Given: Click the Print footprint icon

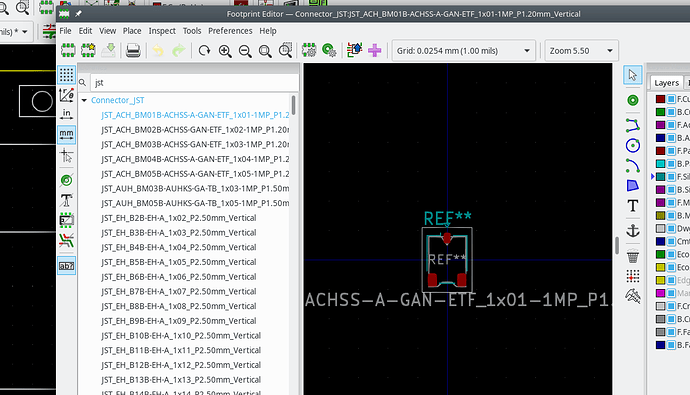Looking at the screenshot, I should tap(133, 51).
